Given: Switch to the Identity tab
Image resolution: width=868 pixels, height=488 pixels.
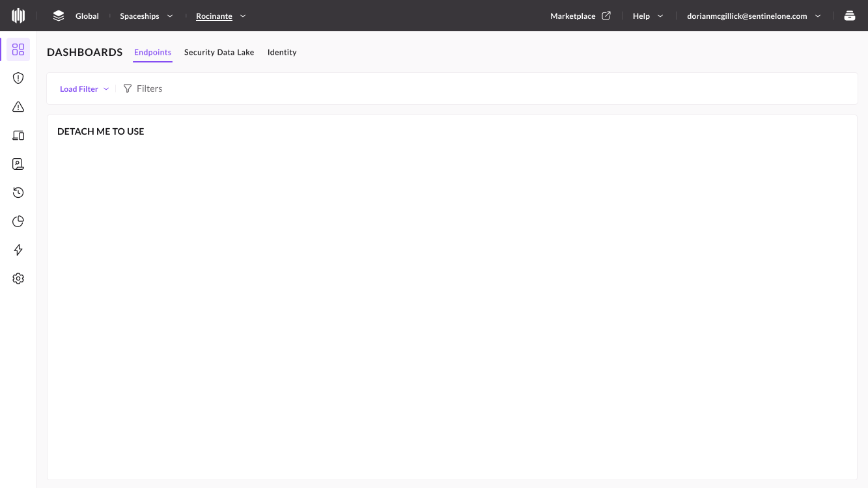Looking at the screenshot, I should point(282,52).
